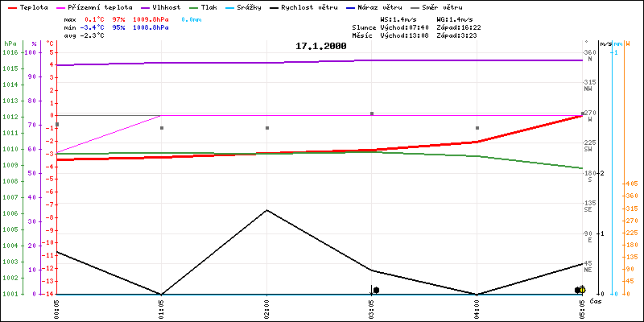Click the yellow sun icon near 05:05
The width and height of the screenshot is (644, 322).
(581, 290)
